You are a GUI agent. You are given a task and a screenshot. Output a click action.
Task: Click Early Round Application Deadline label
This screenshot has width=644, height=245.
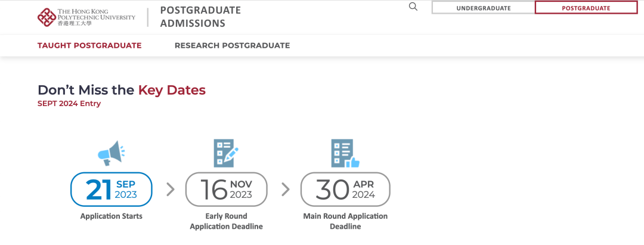227,221
